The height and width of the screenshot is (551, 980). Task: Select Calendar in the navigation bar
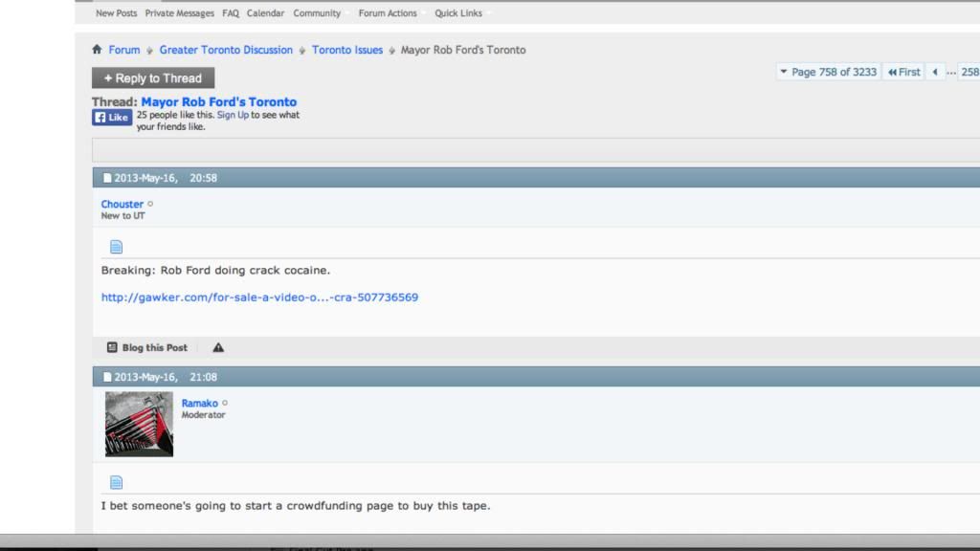(265, 13)
